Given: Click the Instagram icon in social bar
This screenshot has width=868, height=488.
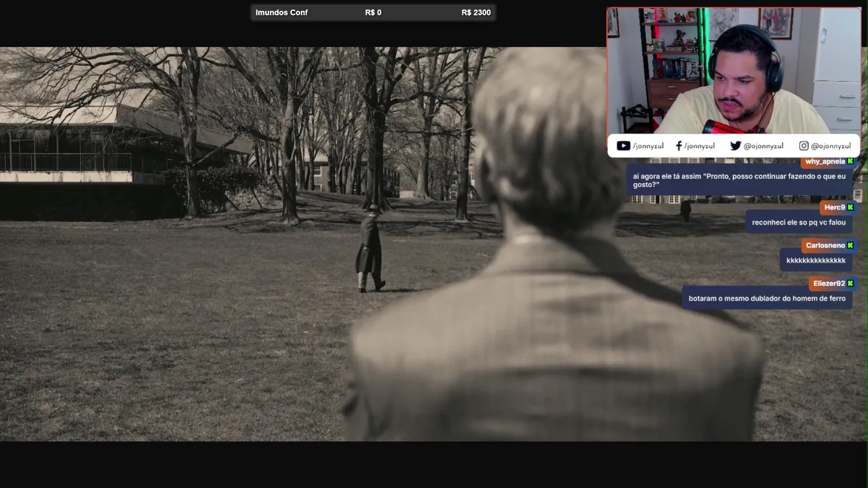Looking at the screenshot, I should (x=804, y=146).
